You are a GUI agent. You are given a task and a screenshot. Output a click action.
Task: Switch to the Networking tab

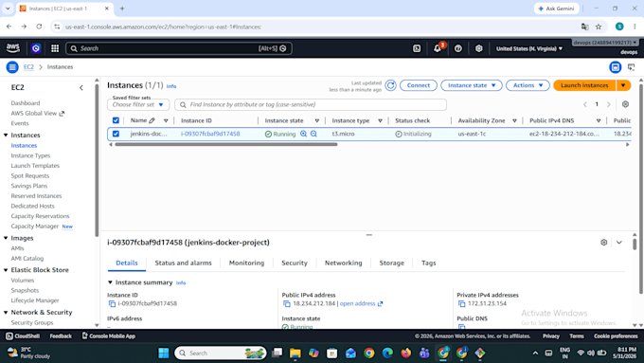tap(344, 263)
